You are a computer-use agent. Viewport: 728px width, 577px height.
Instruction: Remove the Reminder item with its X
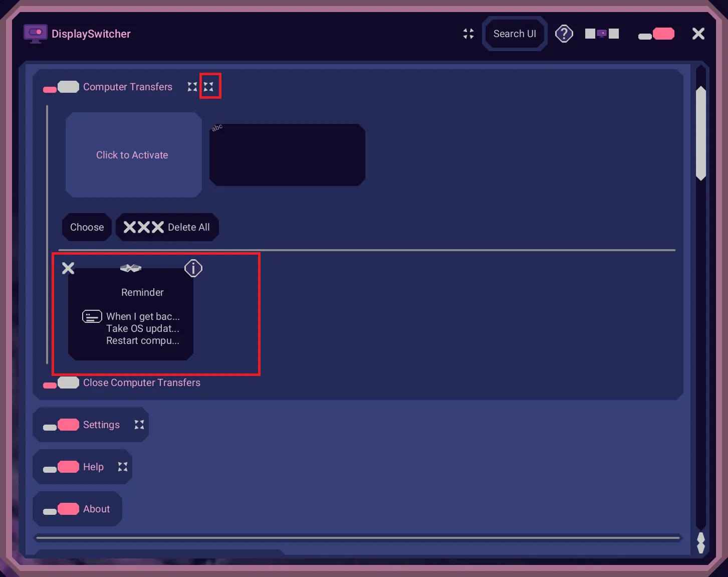pos(68,268)
